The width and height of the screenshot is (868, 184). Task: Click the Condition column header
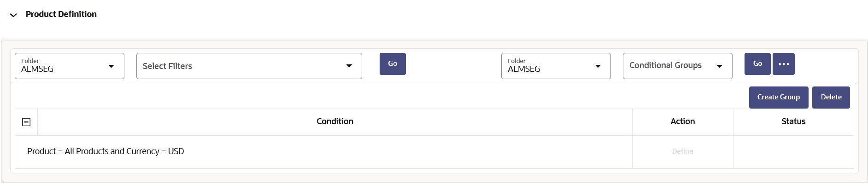pos(335,121)
